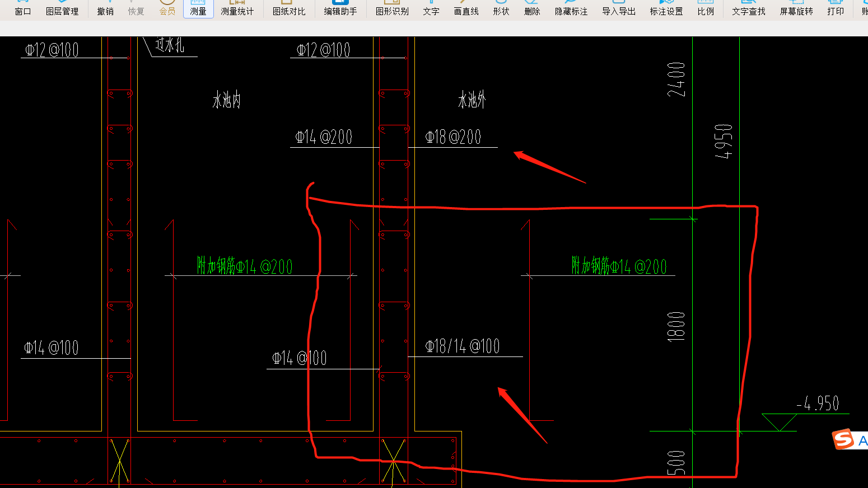The width and height of the screenshot is (868, 488).
Task: Click Φ12@100 label beside 过水孔
Action: point(52,50)
